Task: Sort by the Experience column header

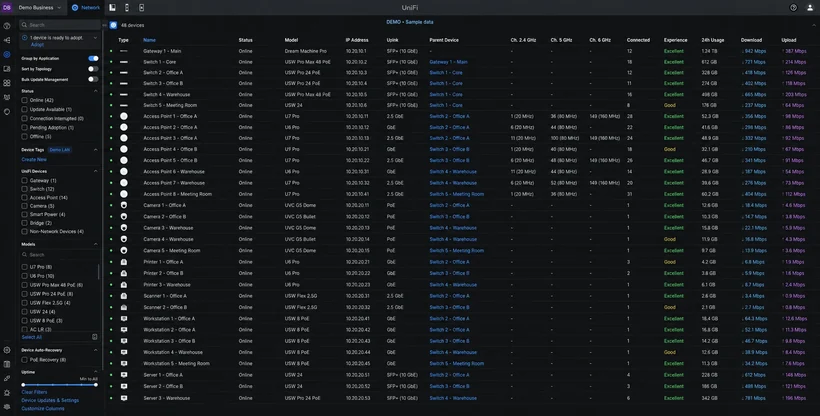Action: [x=676, y=40]
